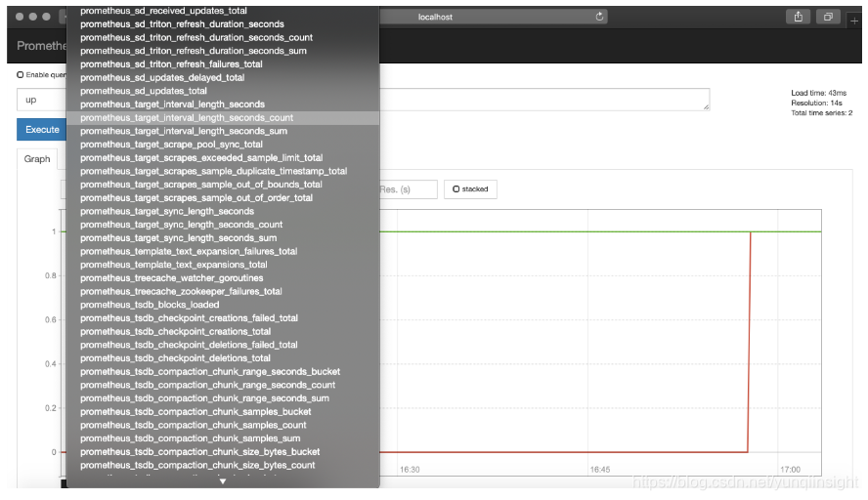Click the Safari share icon
868x500 pixels.
tap(798, 17)
